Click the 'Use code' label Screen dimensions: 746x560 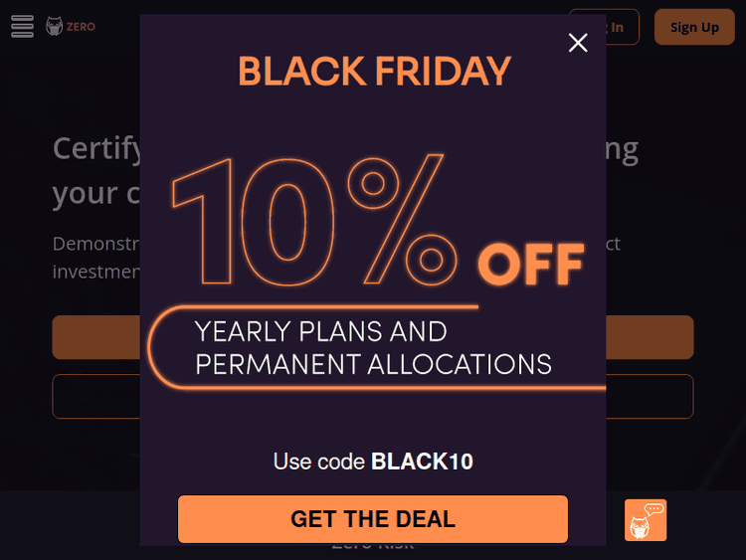tap(319, 462)
